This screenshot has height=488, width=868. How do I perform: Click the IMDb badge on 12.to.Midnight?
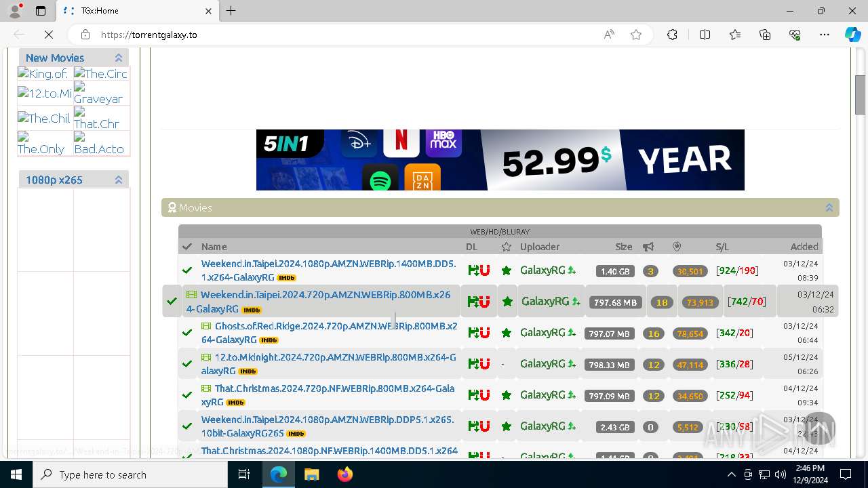coord(248,371)
